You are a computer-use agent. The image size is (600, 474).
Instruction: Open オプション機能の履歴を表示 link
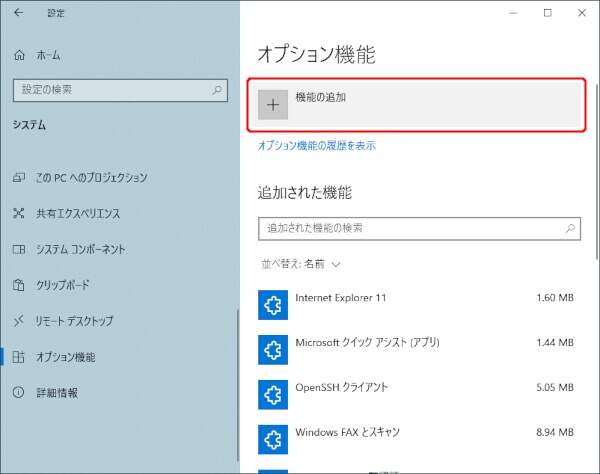(317, 145)
